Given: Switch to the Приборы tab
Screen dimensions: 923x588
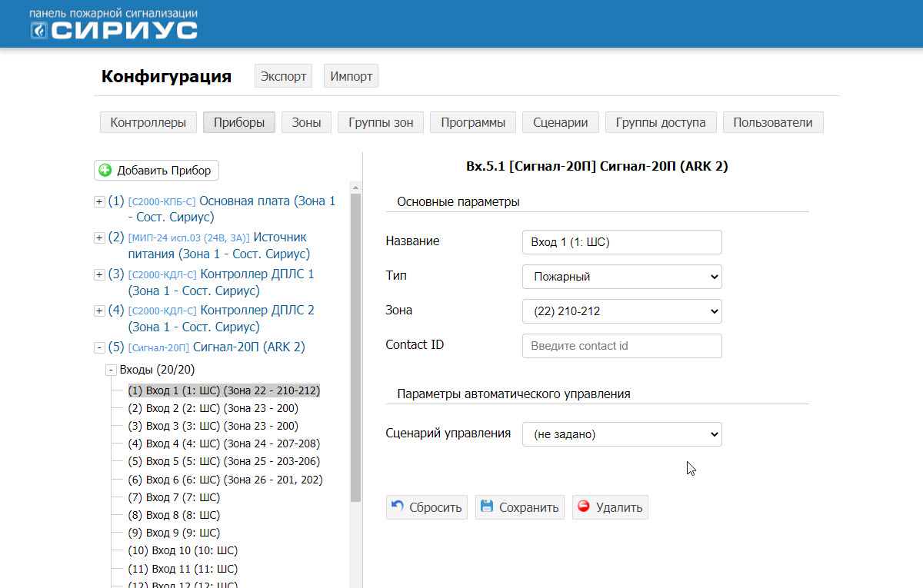Looking at the screenshot, I should [x=239, y=122].
